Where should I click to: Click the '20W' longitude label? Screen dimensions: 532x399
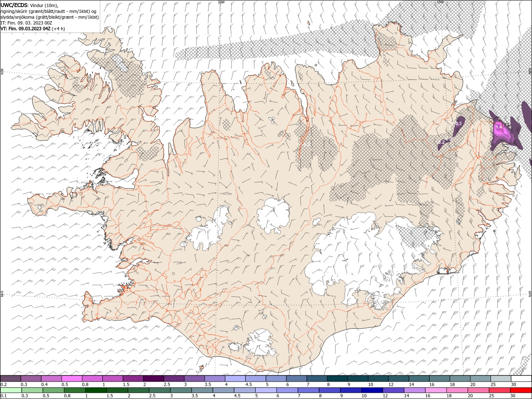coord(221,2)
